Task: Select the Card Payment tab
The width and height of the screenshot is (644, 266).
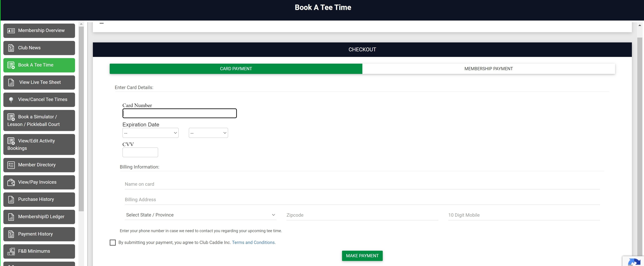Action: coord(236,69)
